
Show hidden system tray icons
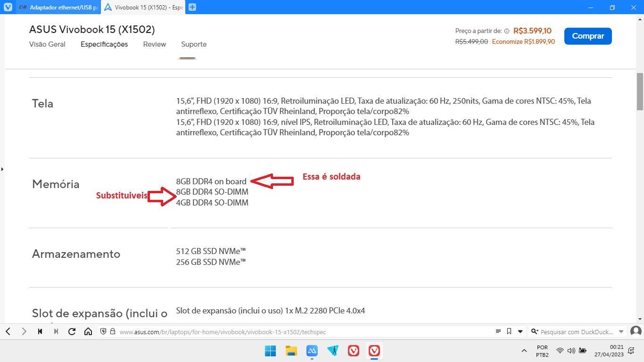(x=524, y=351)
